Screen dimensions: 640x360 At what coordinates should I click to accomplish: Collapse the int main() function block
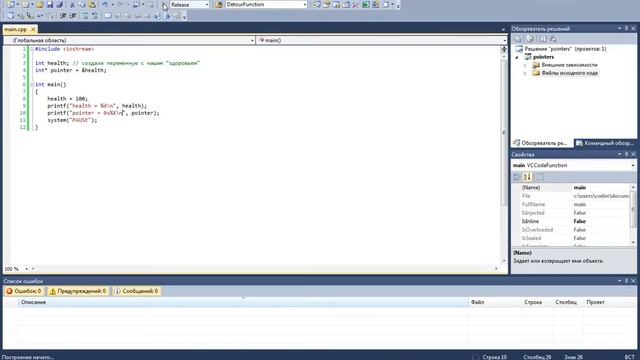pyautogui.click(x=32, y=84)
